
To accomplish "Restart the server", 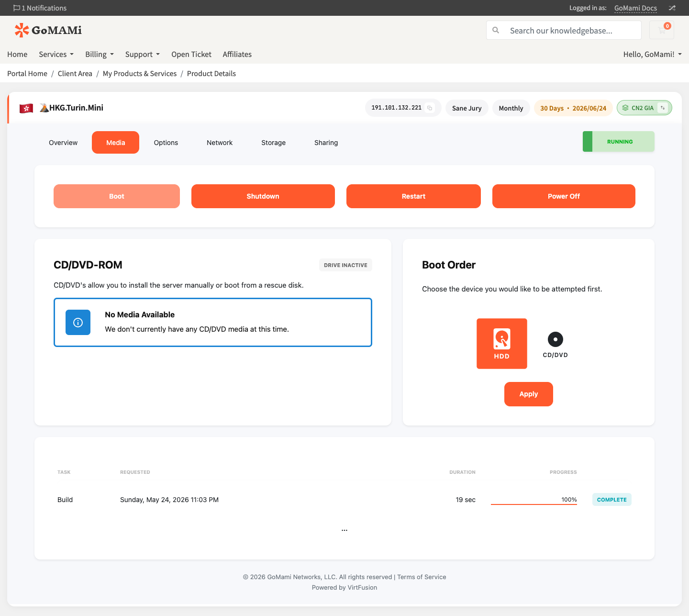I will coord(413,196).
